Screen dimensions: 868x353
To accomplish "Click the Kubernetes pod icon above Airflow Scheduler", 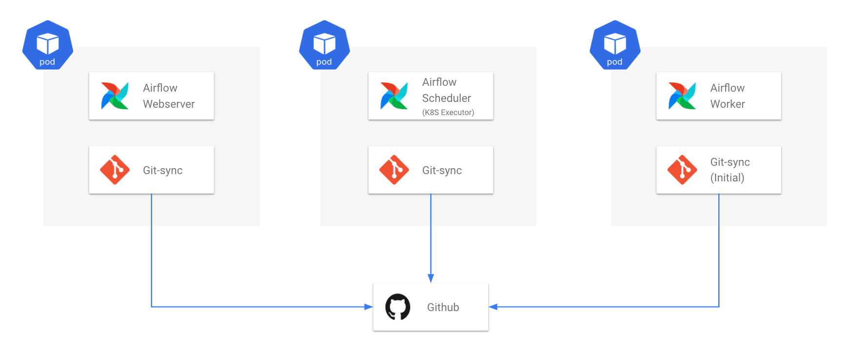I will point(324,45).
